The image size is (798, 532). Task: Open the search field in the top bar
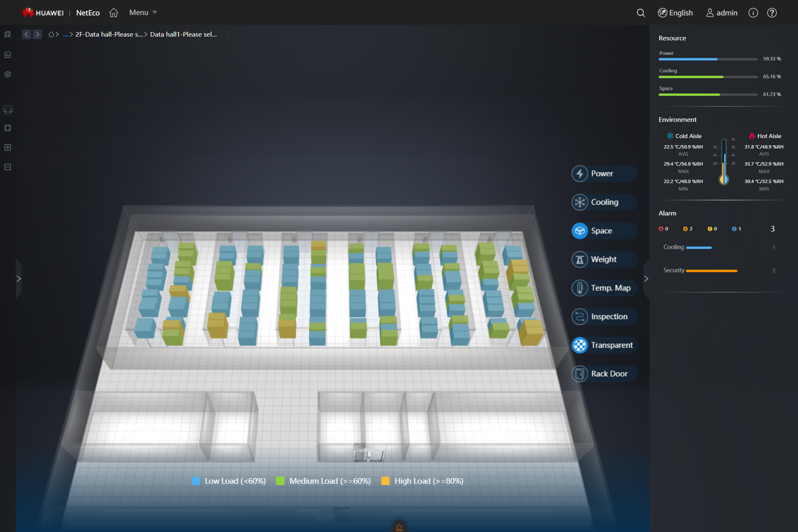click(x=640, y=13)
